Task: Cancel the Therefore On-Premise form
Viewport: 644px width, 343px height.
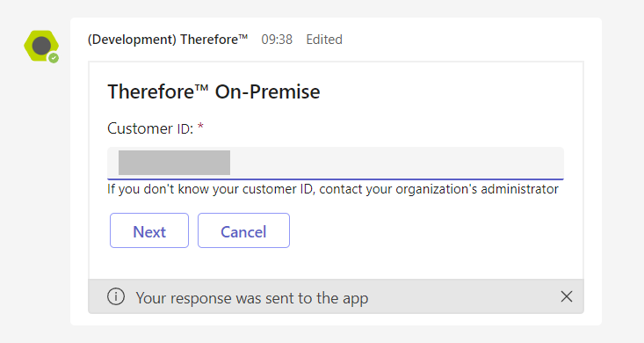Action: click(x=243, y=230)
